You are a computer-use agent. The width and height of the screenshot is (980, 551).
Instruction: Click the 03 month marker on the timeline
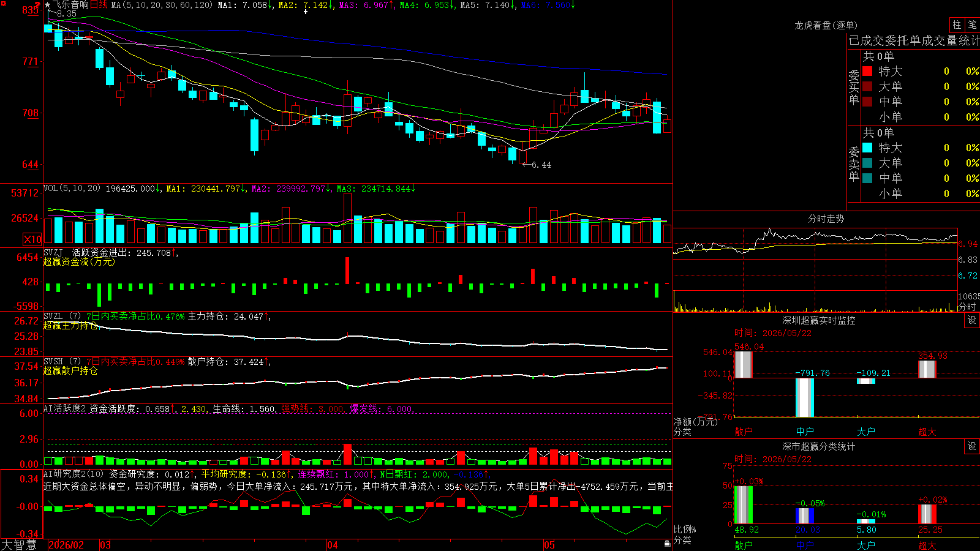[105, 545]
